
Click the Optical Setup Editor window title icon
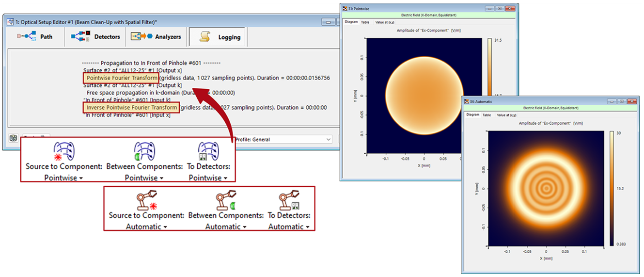(x=9, y=22)
